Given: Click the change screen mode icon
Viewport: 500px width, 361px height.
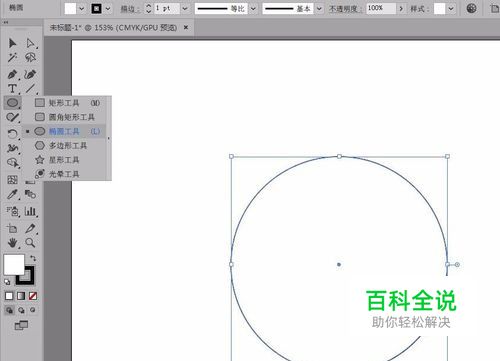Looking at the screenshot, I should tap(21, 325).
